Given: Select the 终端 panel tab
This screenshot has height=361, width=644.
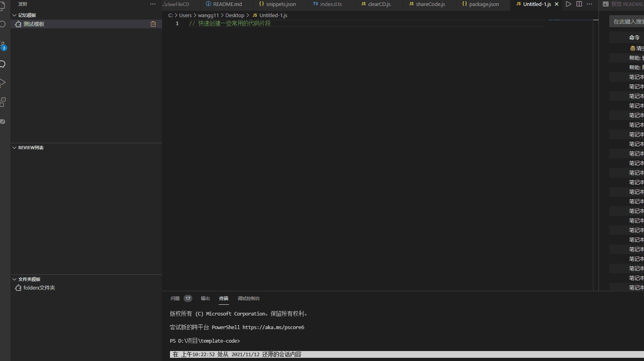Looking at the screenshot, I should [x=224, y=298].
